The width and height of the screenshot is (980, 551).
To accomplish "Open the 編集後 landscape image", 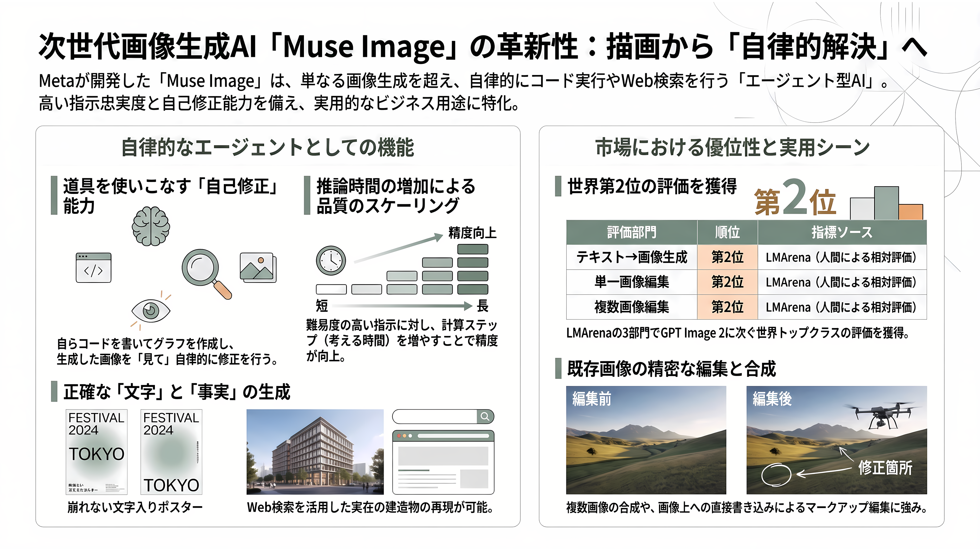I will click(837, 440).
